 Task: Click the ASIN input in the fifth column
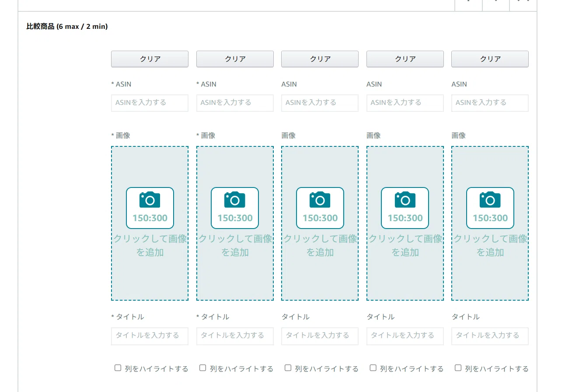pos(490,103)
